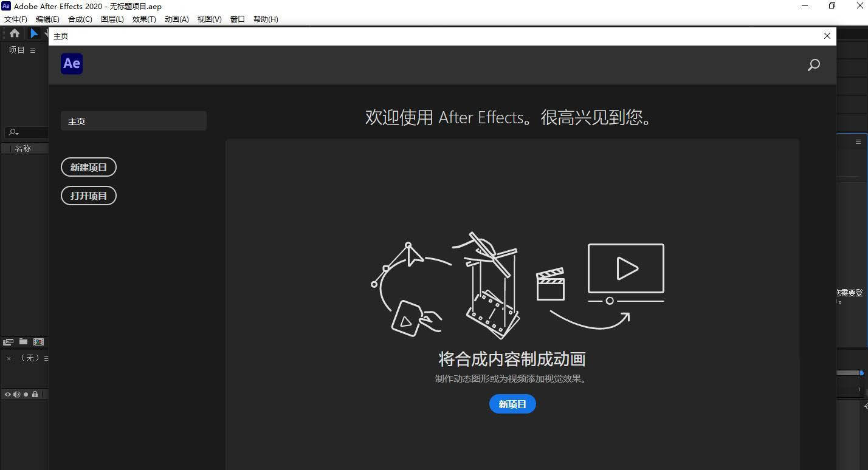Open the 视图(V) menu

click(x=210, y=19)
